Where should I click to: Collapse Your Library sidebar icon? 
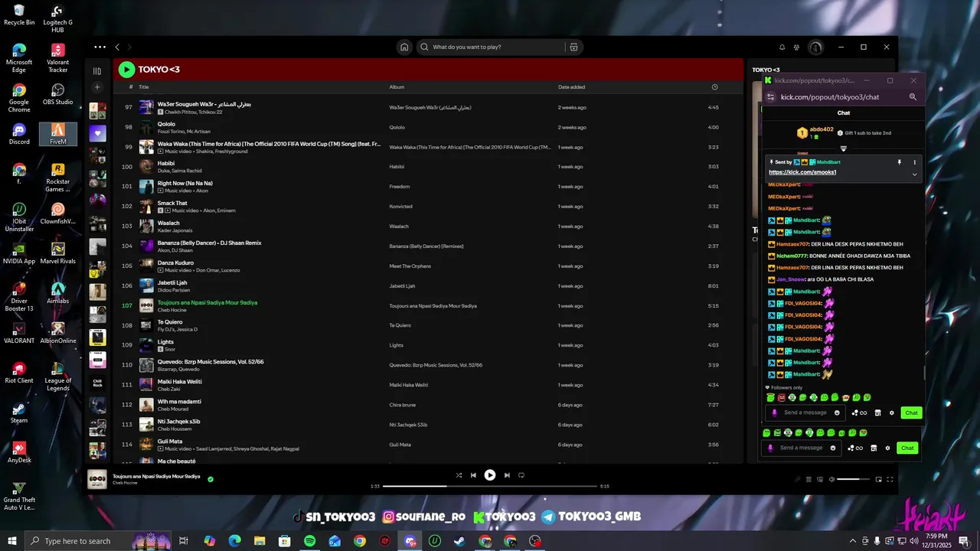click(97, 70)
